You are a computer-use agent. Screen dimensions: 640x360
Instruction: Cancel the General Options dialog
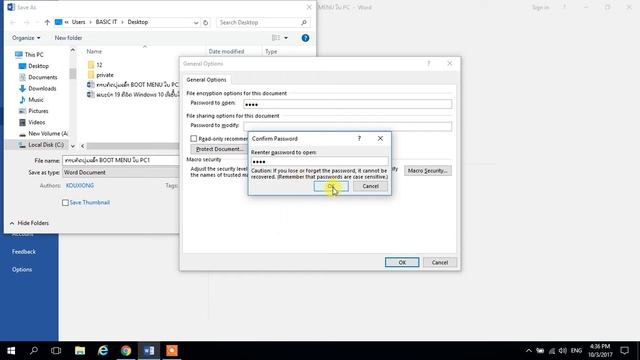click(440, 262)
